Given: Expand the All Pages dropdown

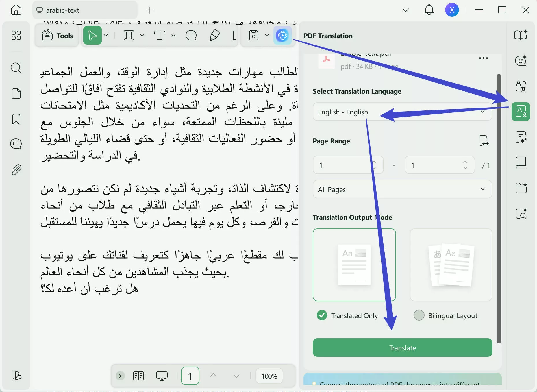Looking at the screenshot, I should tap(402, 189).
